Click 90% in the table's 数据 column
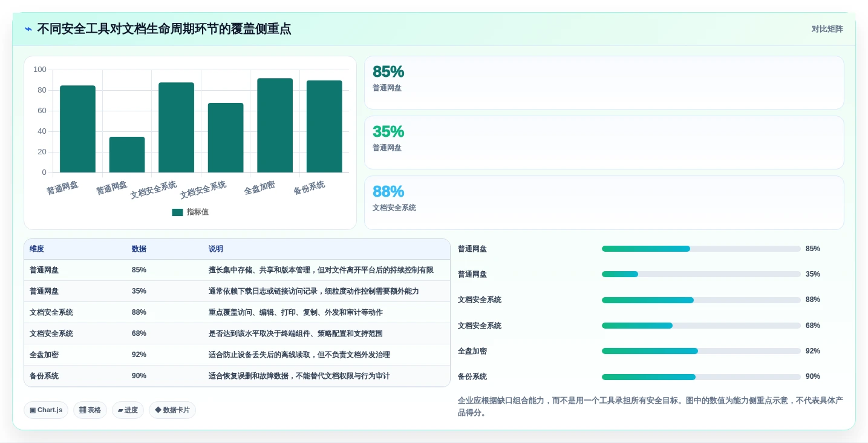The height and width of the screenshot is (443, 868). pyautogui.click(x=139, y=376)
